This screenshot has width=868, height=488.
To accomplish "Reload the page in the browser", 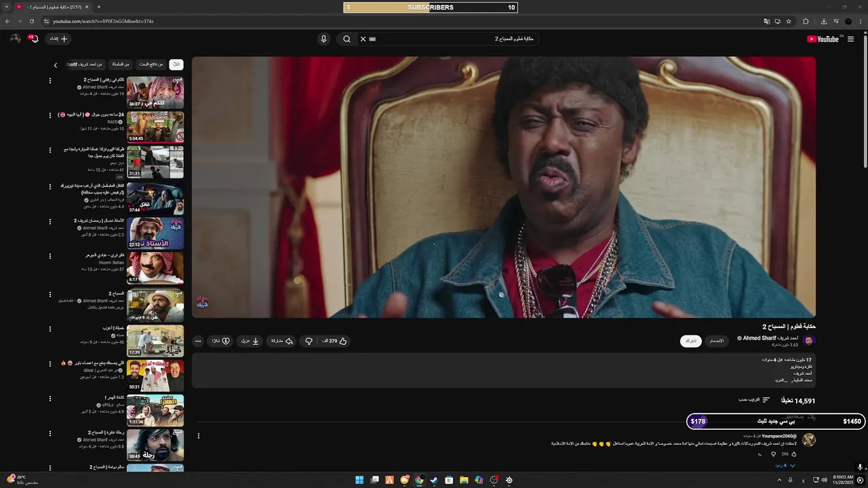I will click(x=31, y=21).
